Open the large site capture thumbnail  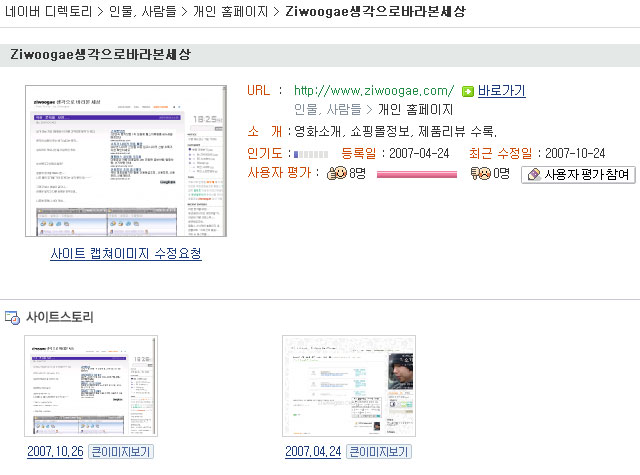[126, 161]
